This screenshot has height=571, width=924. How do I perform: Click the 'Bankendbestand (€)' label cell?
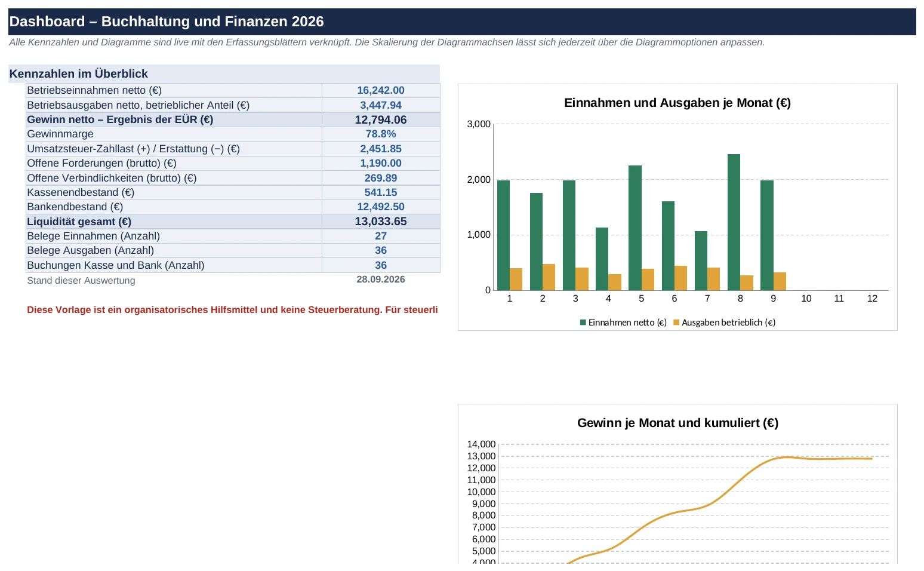click(174, 207)
